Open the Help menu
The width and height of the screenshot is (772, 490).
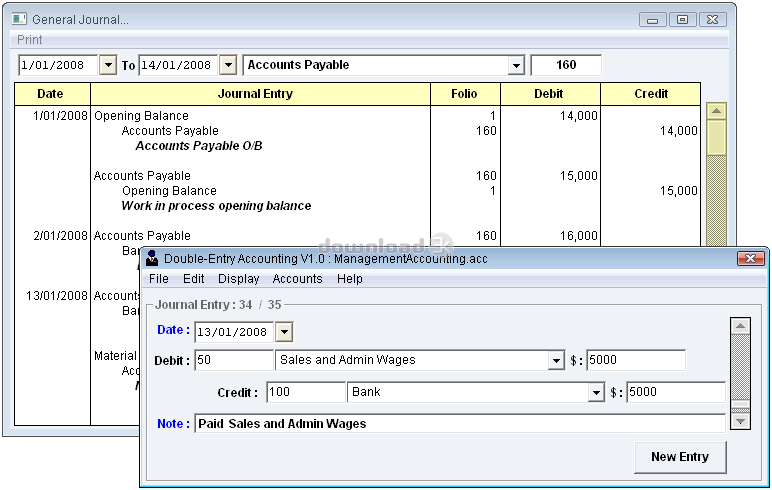coord(350,279)
